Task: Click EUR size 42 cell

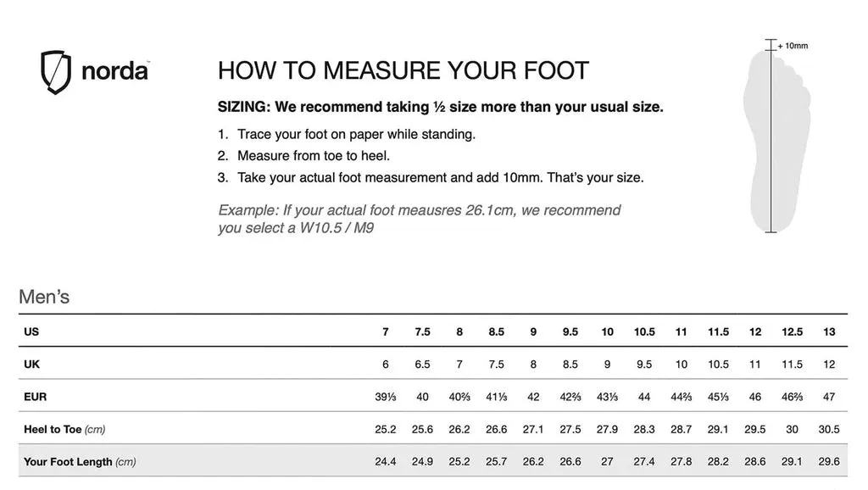Action: (533, 397)
